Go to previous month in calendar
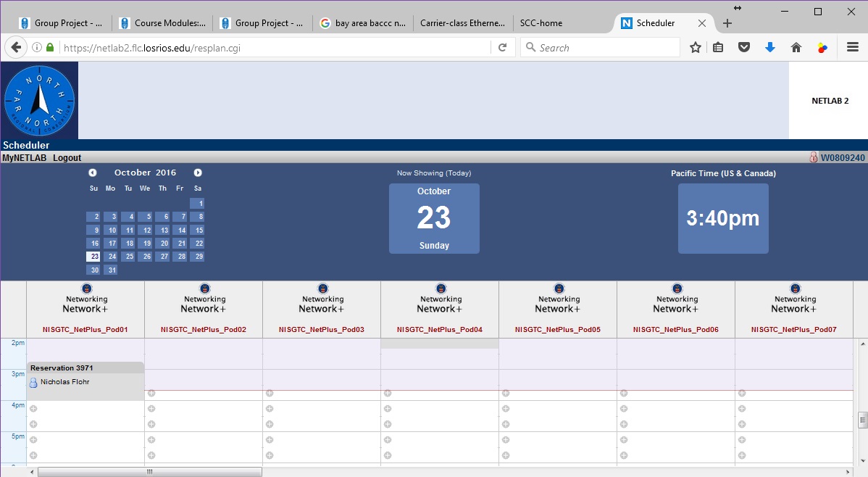This screenshot has height=477, width=868. (x=93, y=173)
